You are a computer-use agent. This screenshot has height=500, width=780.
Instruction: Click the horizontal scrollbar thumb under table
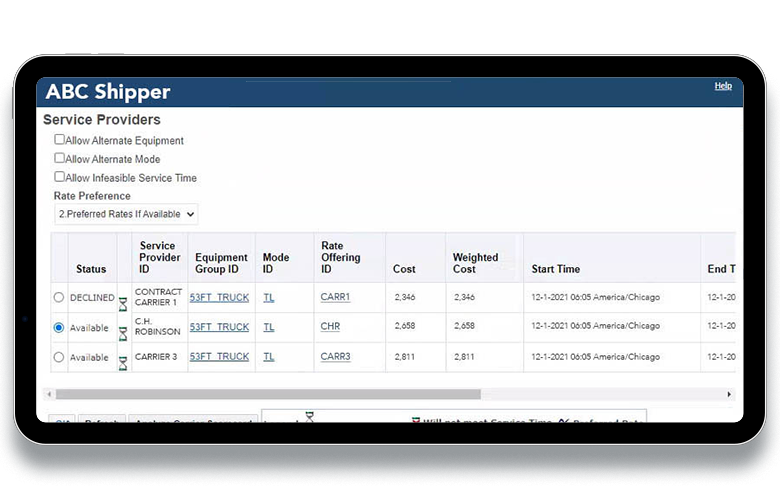(x=268, y=394)
